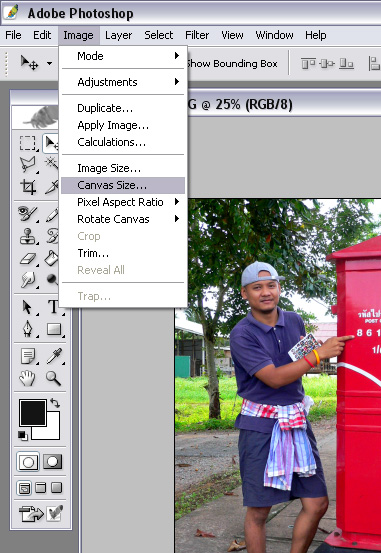Select the Hand tool
Image resolution: width=381 pixels, height=553 pixels.
click(x=28, y=378)
